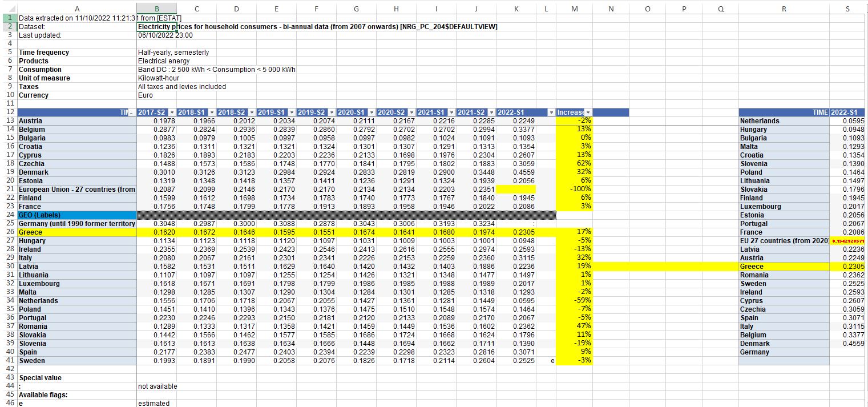The width and height of the screenshot is (868, 407).
Task: Open the 2017-S2 filter dropdown arrow
Action: click(172, 112)
